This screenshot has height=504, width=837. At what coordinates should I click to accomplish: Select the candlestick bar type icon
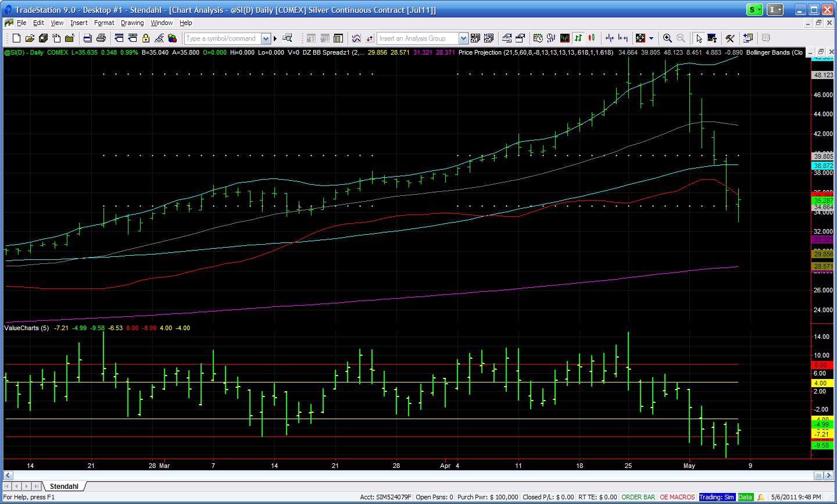tap(592, 38)
